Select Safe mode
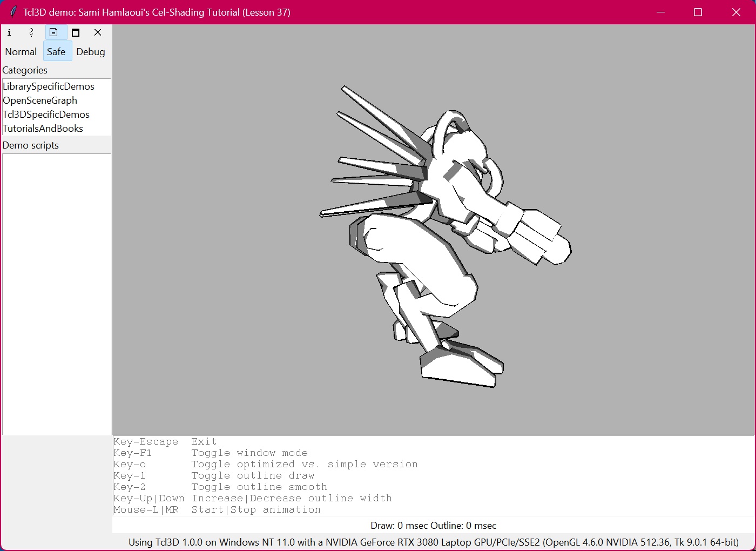756x551 pixels. click(56, 52)
